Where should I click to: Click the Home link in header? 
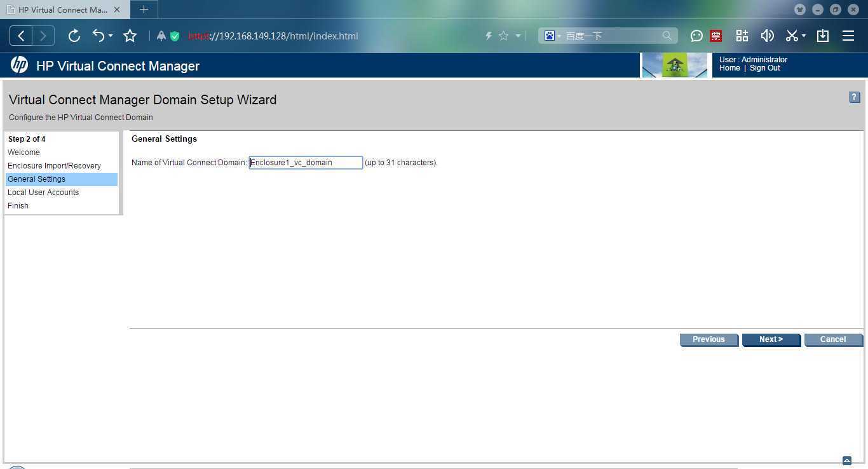729,68
